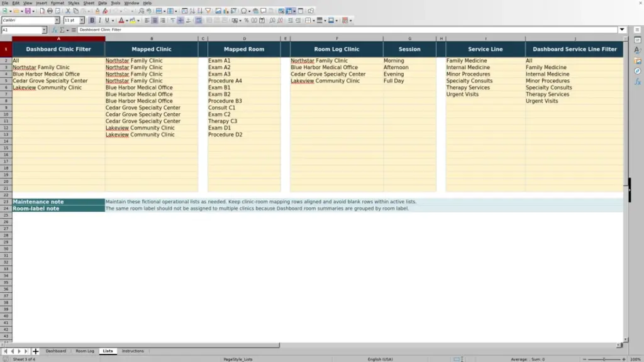
Task: Select the 'Urgent Visits' Service Line cell
Action: pyautogui.click(x=486, y=94)
